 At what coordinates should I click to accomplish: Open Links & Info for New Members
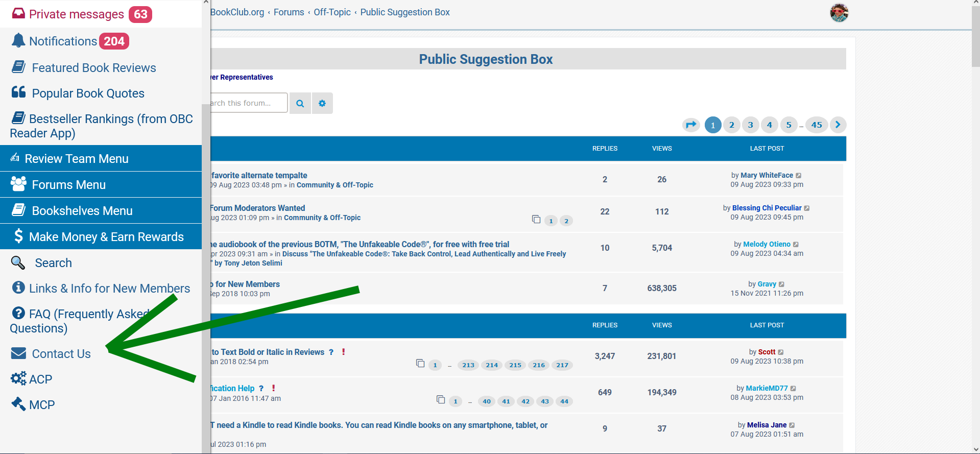(x=109, y=288)
